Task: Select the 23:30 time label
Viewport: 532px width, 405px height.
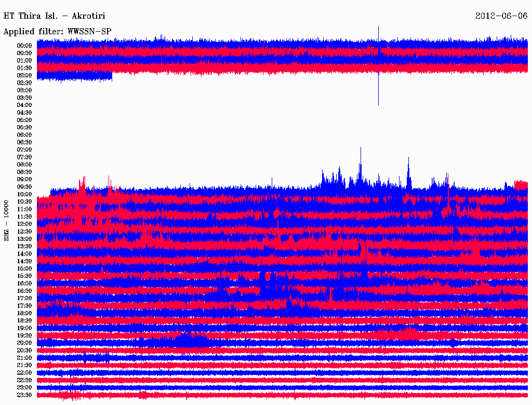Action: 24,395
